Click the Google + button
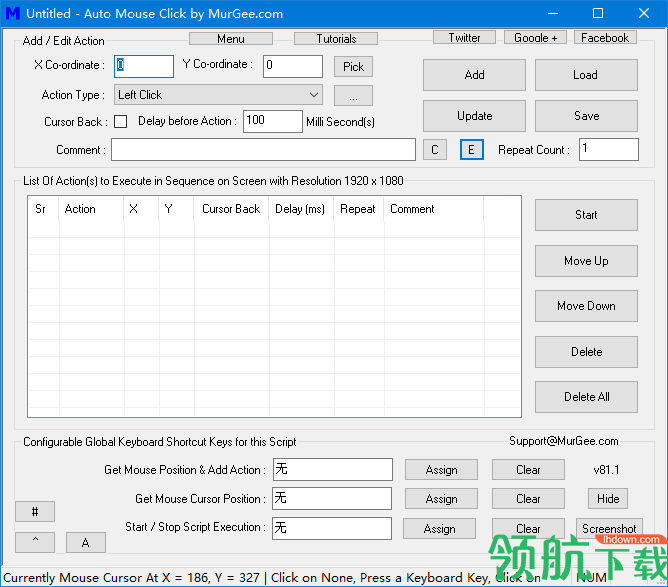The image size is (668, 587). tap(536, 37)
